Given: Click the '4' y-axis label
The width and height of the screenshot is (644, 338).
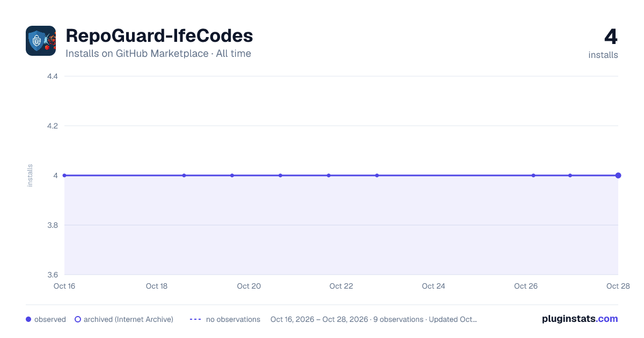Looking at the screenshot, I should (x=55, y=175).
